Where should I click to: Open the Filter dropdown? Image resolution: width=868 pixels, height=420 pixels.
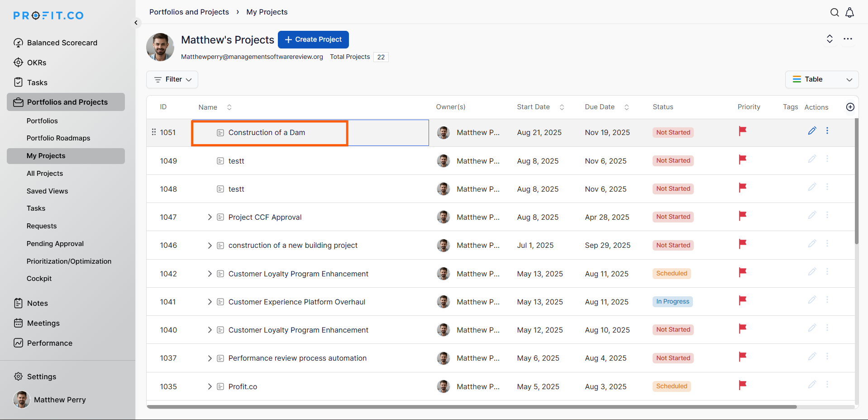172,79
